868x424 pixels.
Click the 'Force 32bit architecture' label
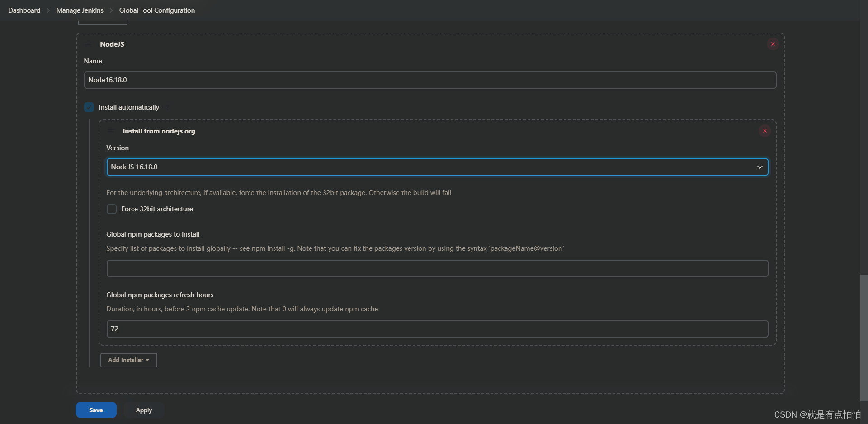[x=157, y=209]
